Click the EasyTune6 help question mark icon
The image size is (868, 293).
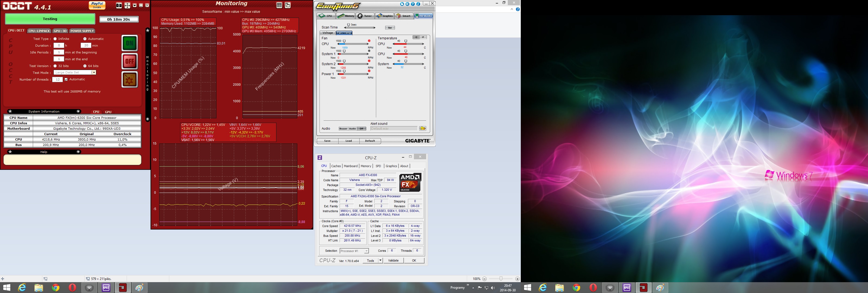(x=413, y=4)
